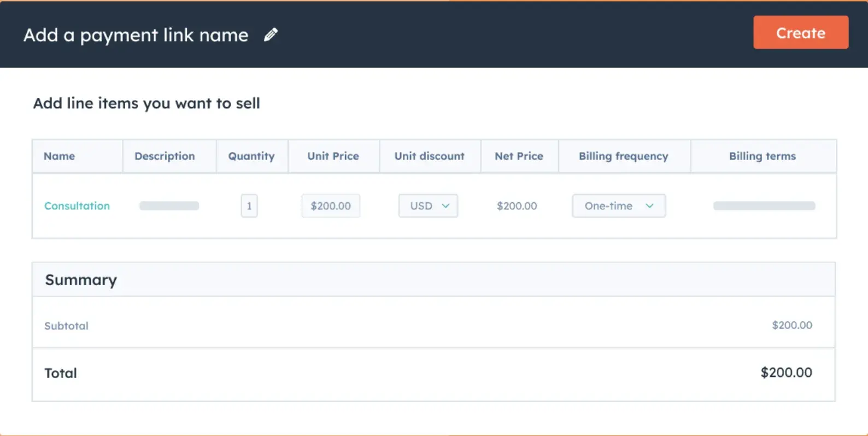Expand the One-time billing frequency dropdown
The width and height of the screenshot is (868, 436).
619,206
